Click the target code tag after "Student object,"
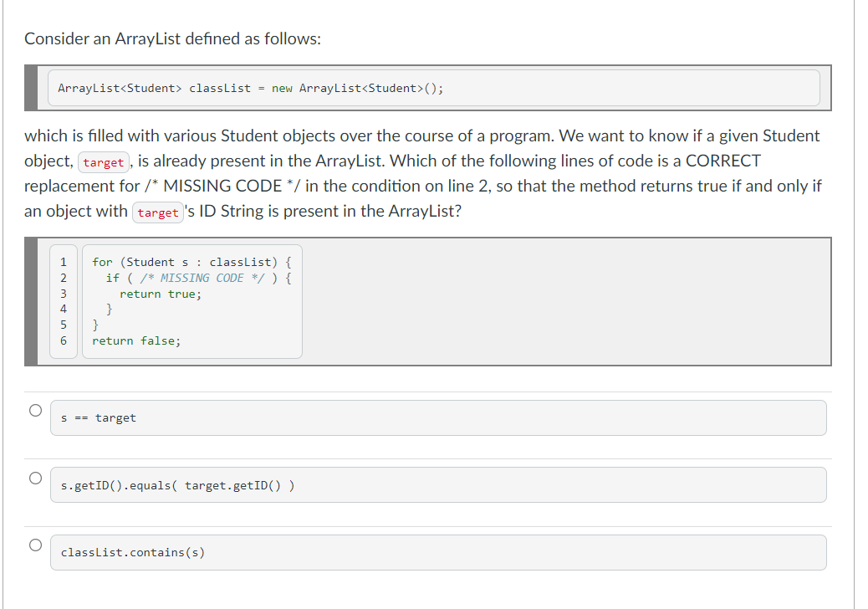 tap(104, 162)
